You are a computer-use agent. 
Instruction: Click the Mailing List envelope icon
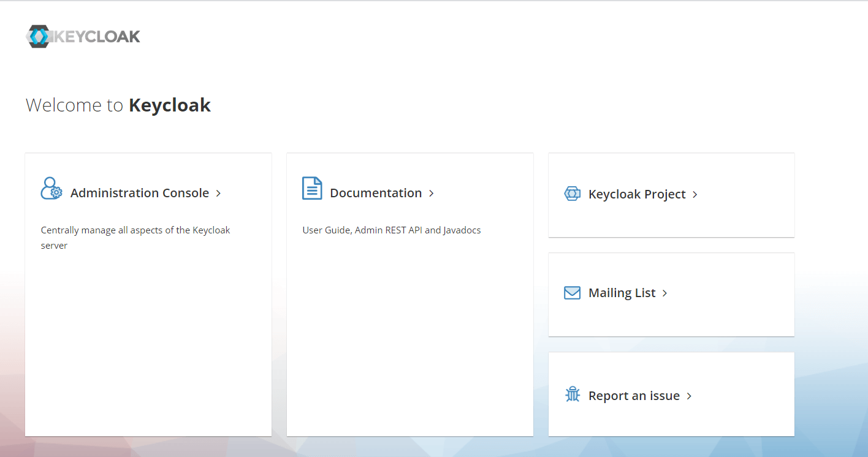[572, 293]
